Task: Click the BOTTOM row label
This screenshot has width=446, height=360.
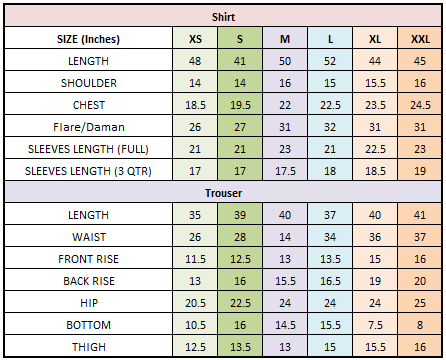Action: (x=89, y=325)
